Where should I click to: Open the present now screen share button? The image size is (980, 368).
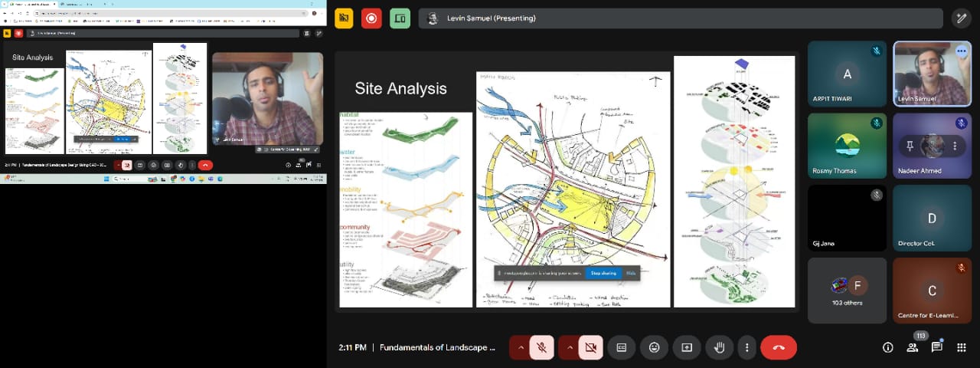click(x=687, y=347)
